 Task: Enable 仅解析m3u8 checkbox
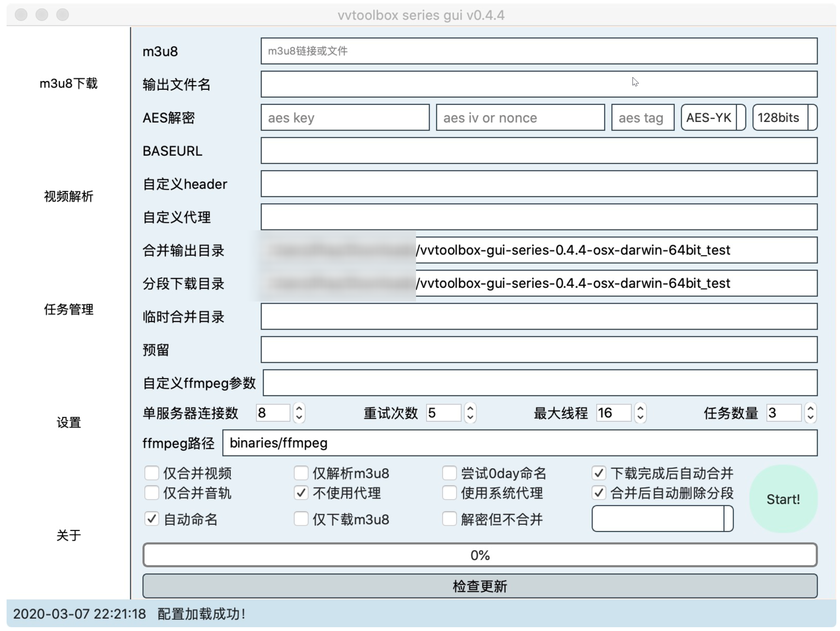pyautogui.click(x=301, y=473)
